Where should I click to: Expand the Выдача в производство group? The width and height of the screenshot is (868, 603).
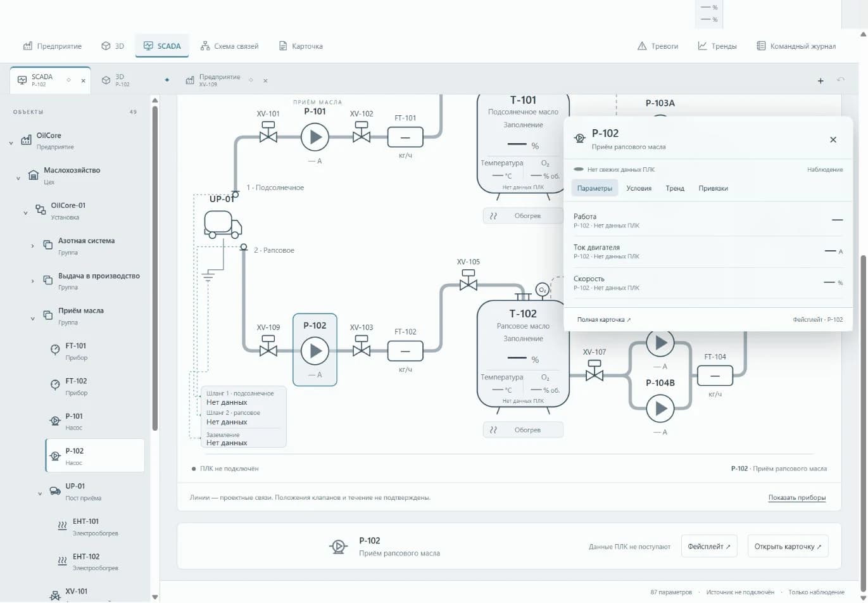click(32, 280)
